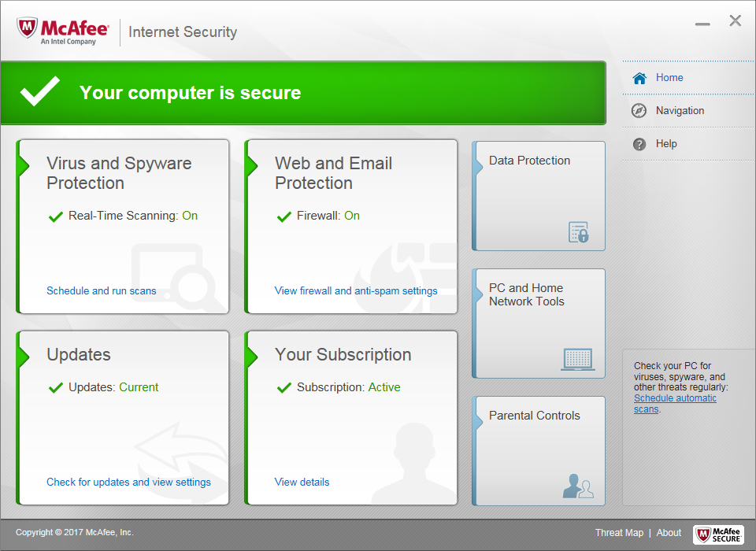Click the McAfee Secure badge icon
Image resolution: width=756 pixels, height=551 pixels.
[x=718, y=534]
